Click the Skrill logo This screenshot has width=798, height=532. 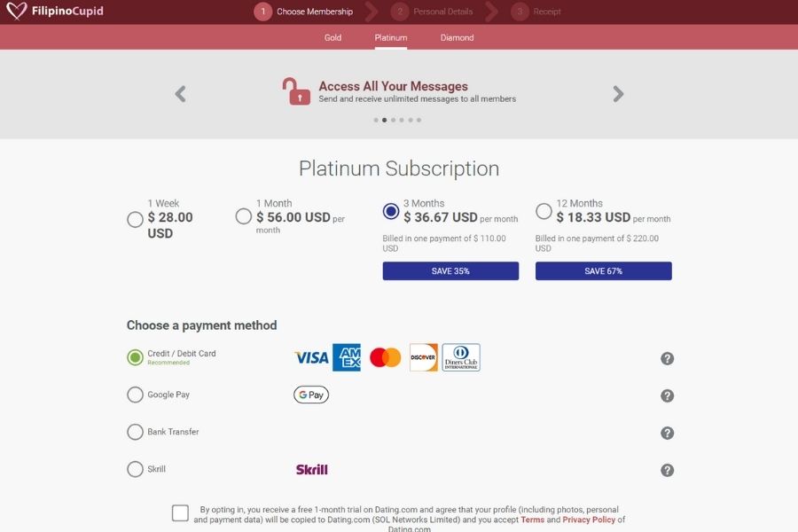click(311, 469)
